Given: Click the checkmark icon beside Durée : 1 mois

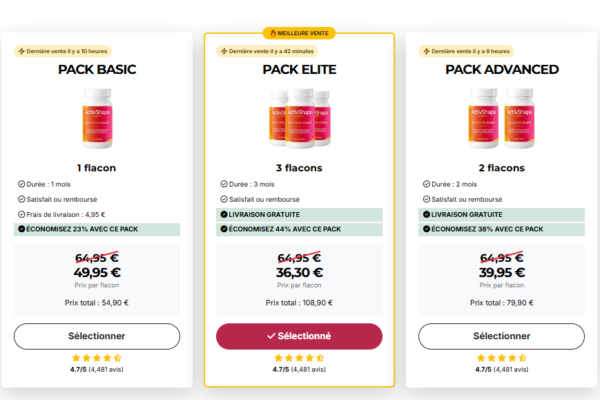Looking at the screenshot, I should point(21,184).
